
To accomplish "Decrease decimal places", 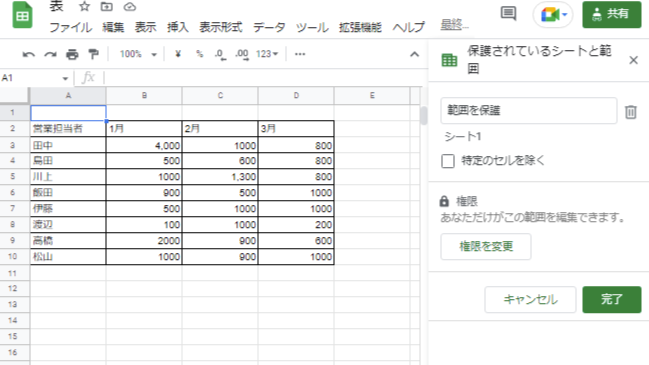I will (x=220, y=55).
